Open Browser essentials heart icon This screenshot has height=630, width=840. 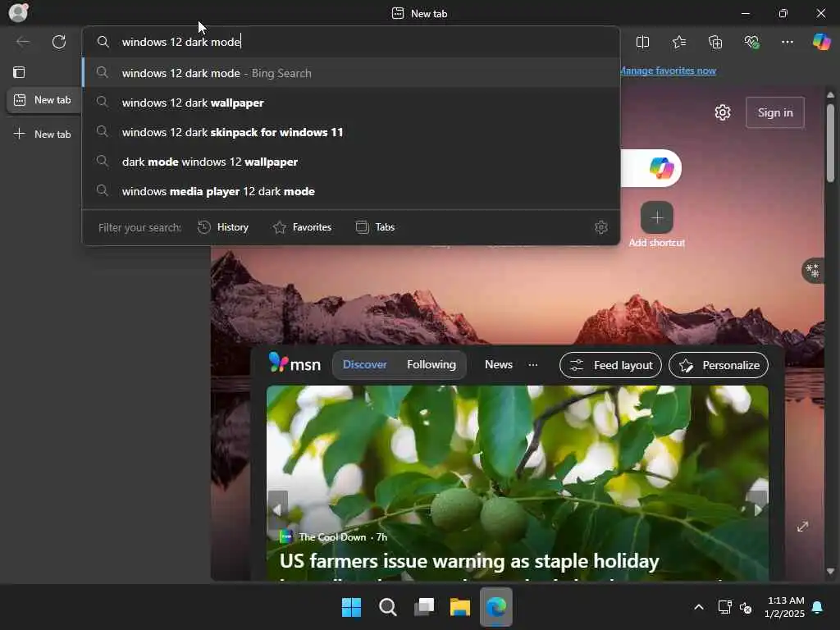751,43
